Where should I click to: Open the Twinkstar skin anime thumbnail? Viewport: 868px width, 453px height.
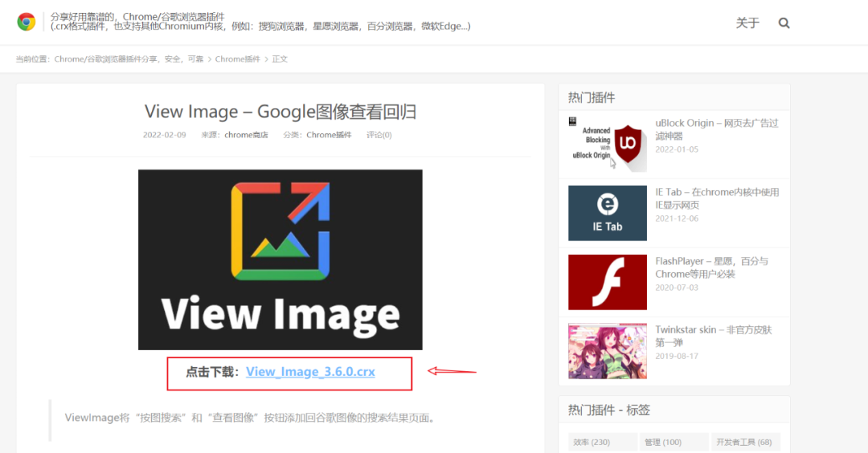pos(607,351)
